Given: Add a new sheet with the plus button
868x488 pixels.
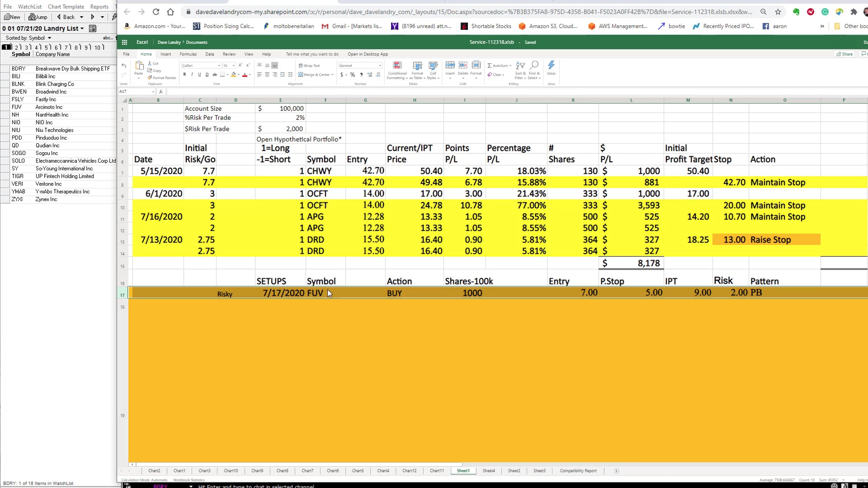Looking at the screenshot, I should [617, 471].
